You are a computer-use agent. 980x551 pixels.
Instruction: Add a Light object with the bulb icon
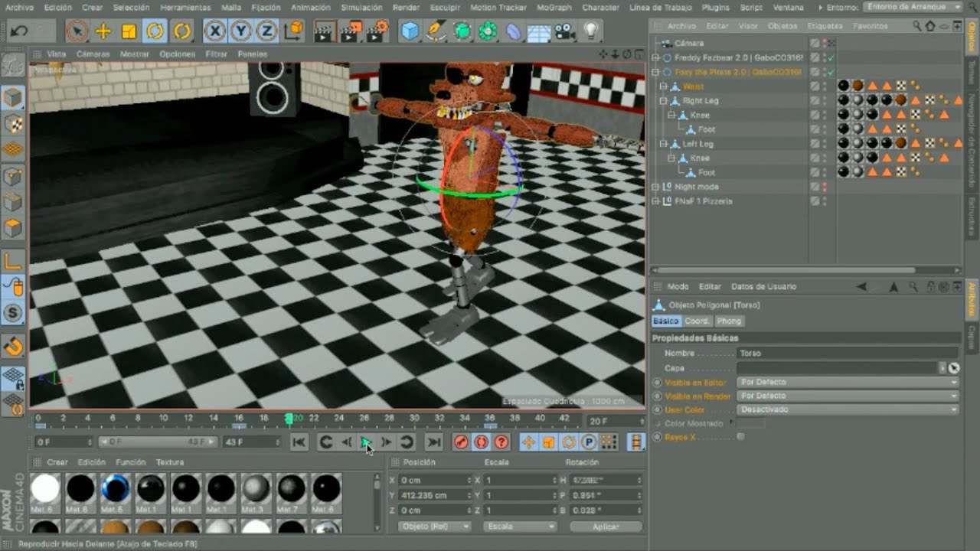pyautogui.click(x=590, y=31)
